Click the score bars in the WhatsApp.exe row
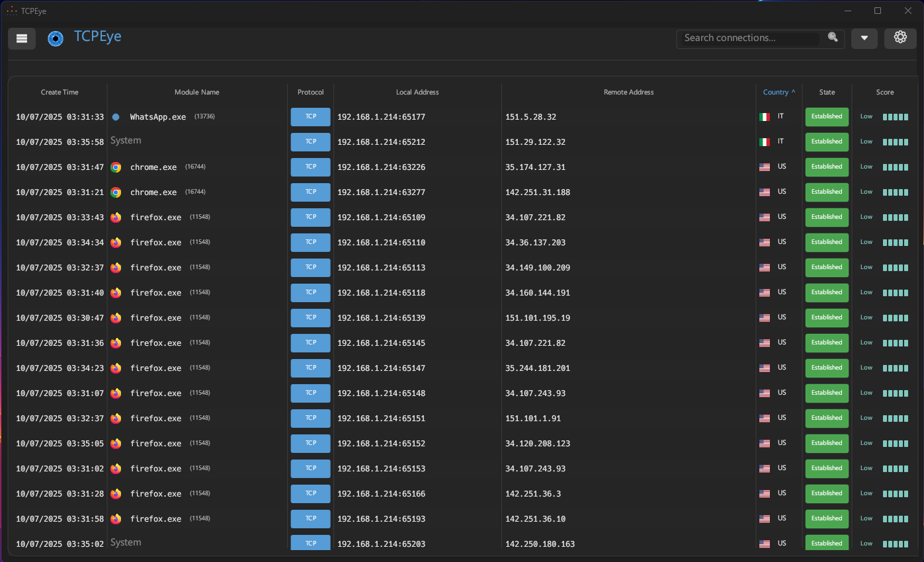This screenshot has width=924, height=562. point(896,117)
